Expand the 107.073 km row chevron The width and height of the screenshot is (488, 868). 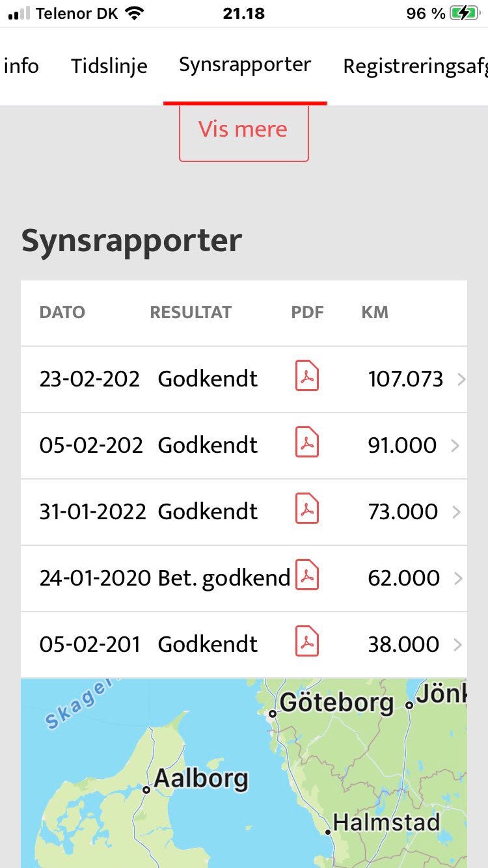coord(461,379)
